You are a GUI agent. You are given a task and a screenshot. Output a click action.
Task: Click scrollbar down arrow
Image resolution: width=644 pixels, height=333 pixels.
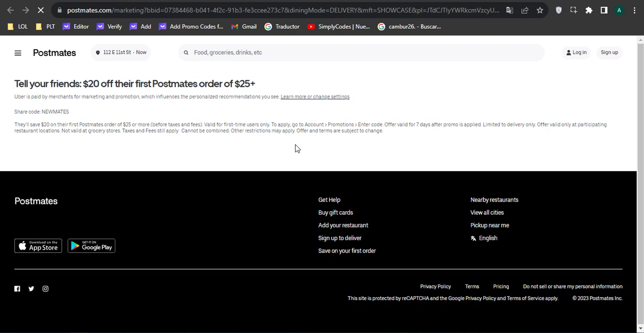pos(640,329)
